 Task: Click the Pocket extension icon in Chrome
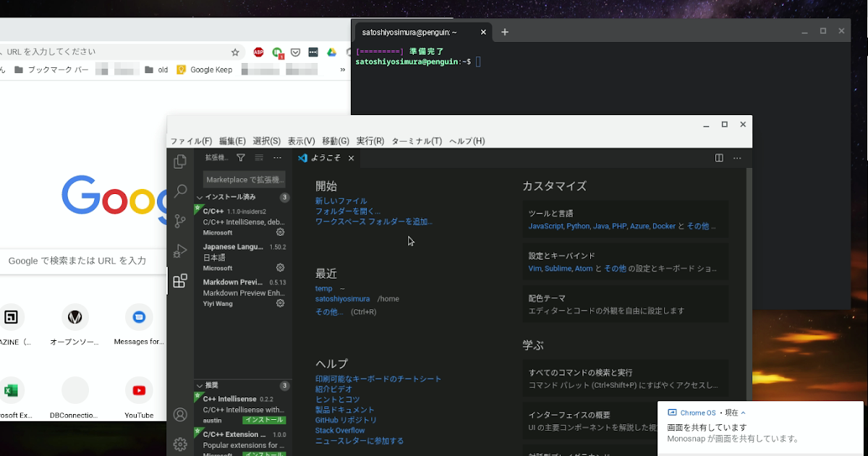coord(296,52)
